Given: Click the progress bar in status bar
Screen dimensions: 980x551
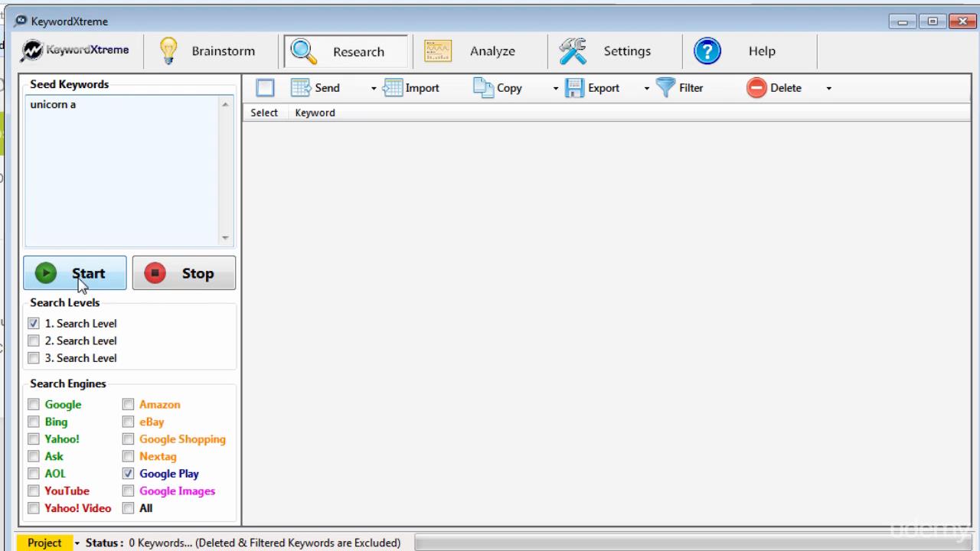Looking at the screenshot, I should point(692,543).
